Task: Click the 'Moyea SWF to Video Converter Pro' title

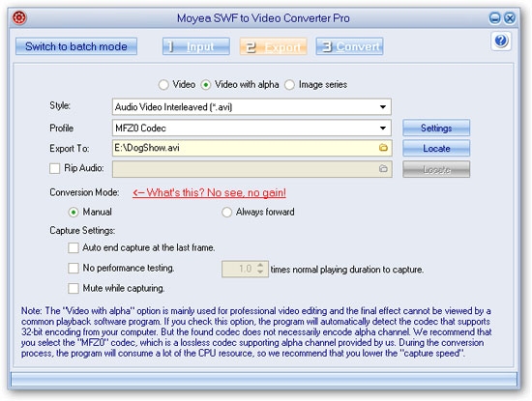Action: click(x=263, y=18)
